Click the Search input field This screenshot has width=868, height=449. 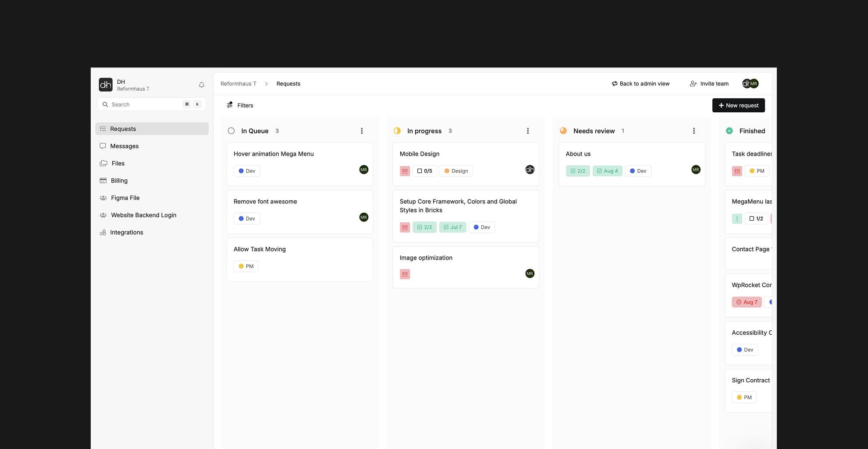(x=152, y=104)
